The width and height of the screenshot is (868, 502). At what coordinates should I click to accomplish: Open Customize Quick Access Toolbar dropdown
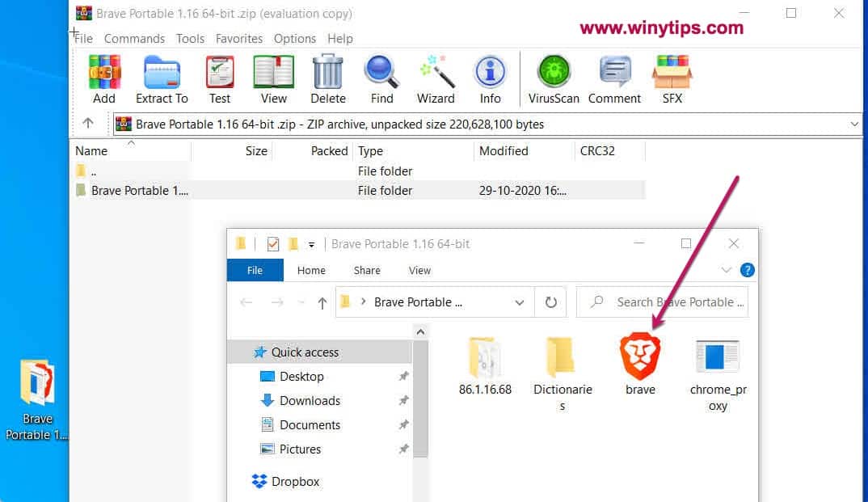[x=312, y=245]
